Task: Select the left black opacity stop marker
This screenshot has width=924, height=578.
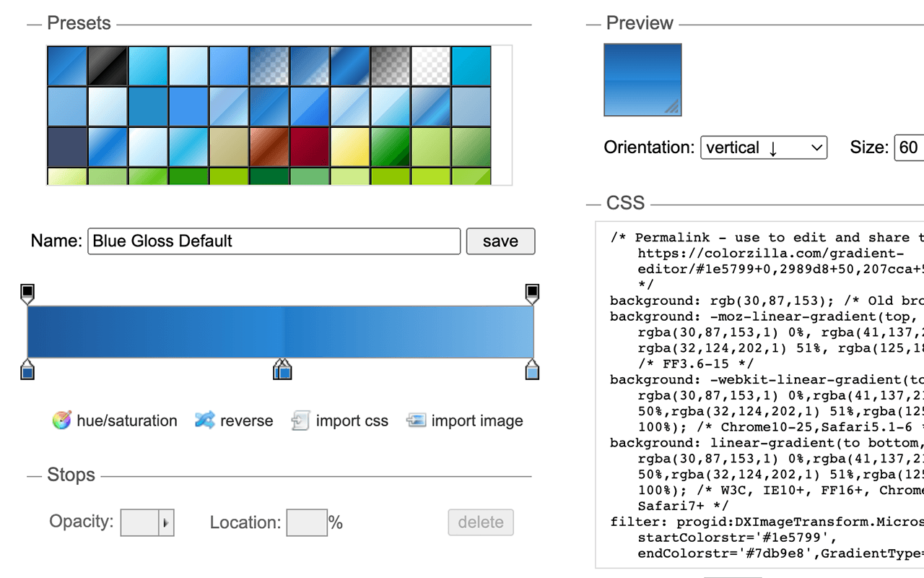Action: click(x=27, y=293)
